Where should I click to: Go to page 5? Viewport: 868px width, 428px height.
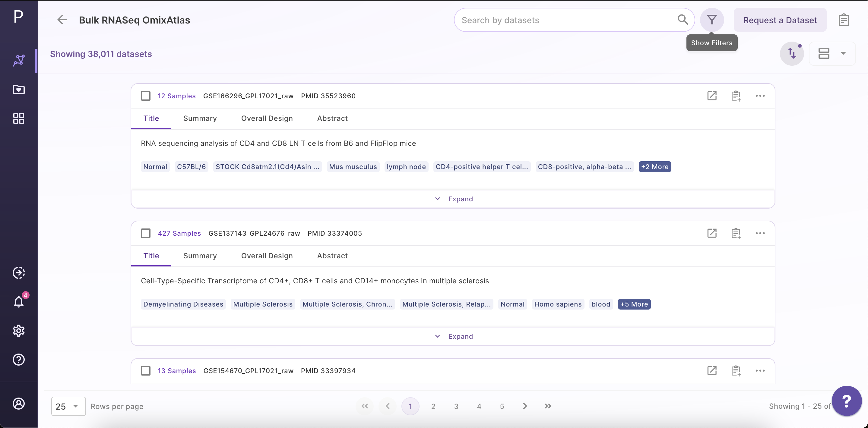point(502,406)
